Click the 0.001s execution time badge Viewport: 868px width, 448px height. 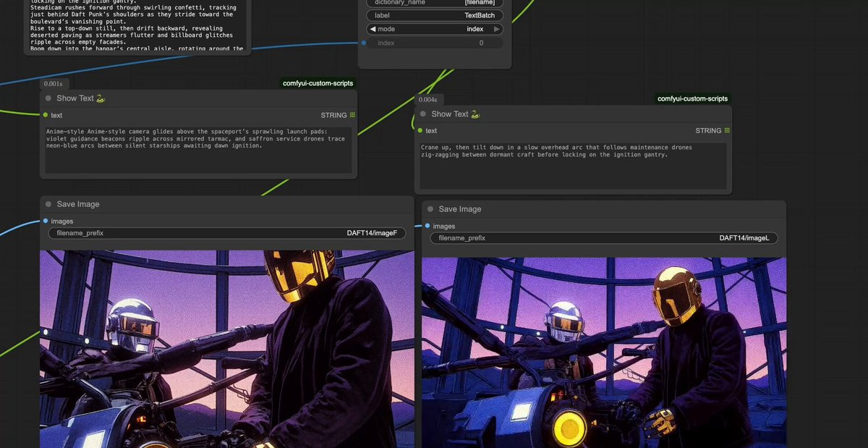[54, 84]
